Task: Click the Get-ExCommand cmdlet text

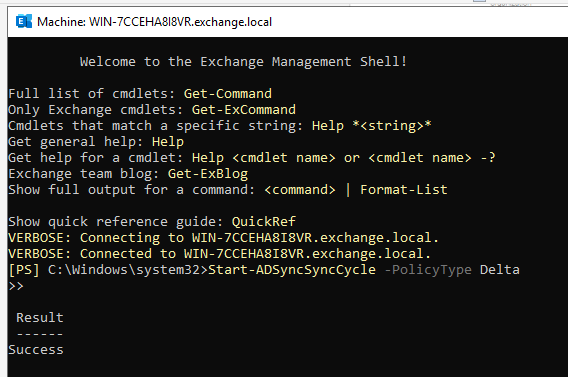Action: click(x=244, y=109)
